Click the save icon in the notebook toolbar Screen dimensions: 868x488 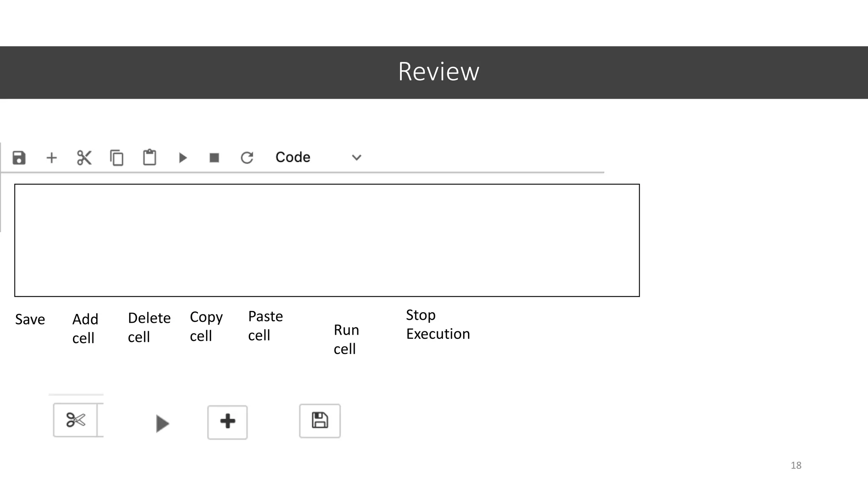coord(19,158)
